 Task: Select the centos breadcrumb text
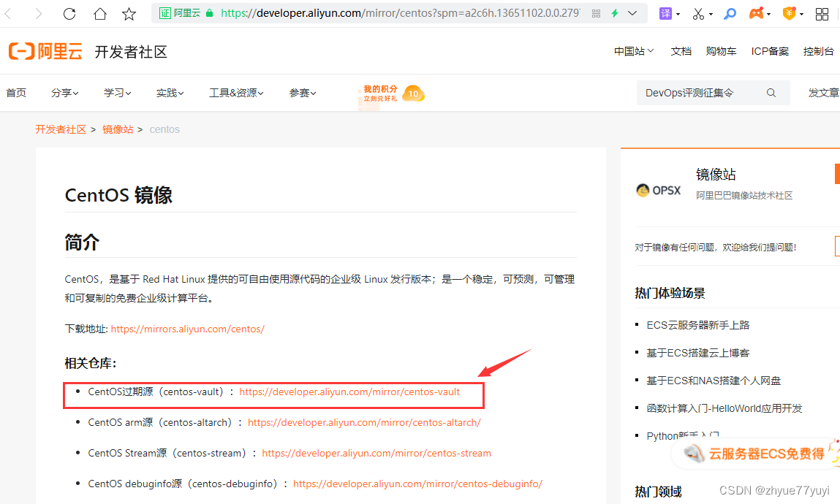pyautogui.click(x=164, y=129)
